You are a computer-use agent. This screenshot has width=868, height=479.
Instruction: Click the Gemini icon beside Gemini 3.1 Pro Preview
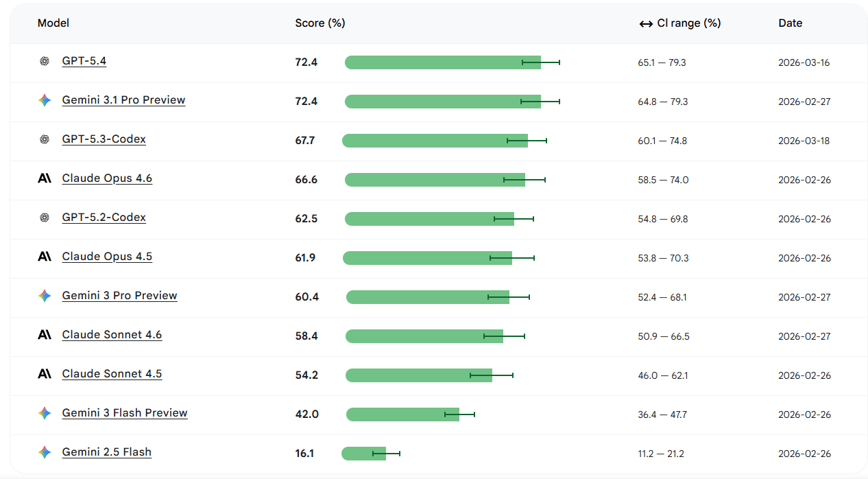tap(45, 100)
